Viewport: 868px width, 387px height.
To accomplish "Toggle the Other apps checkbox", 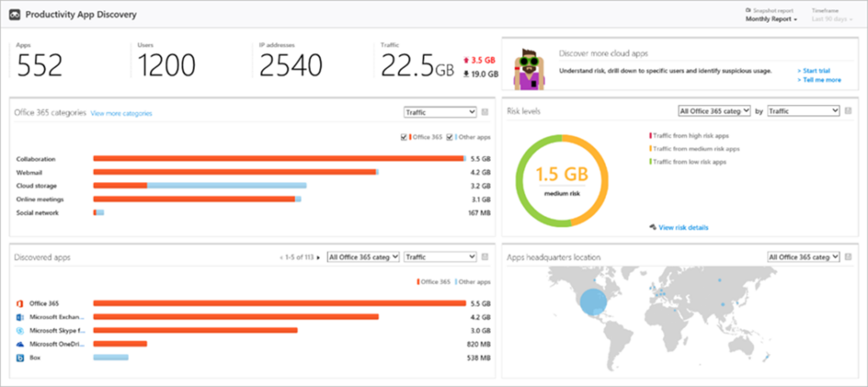I will (x=450, y=136).
